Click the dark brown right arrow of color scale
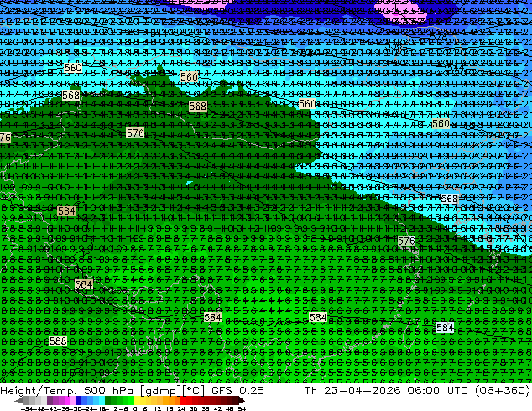Viewport: 532px width, 411px height. [x=242, y=400]
